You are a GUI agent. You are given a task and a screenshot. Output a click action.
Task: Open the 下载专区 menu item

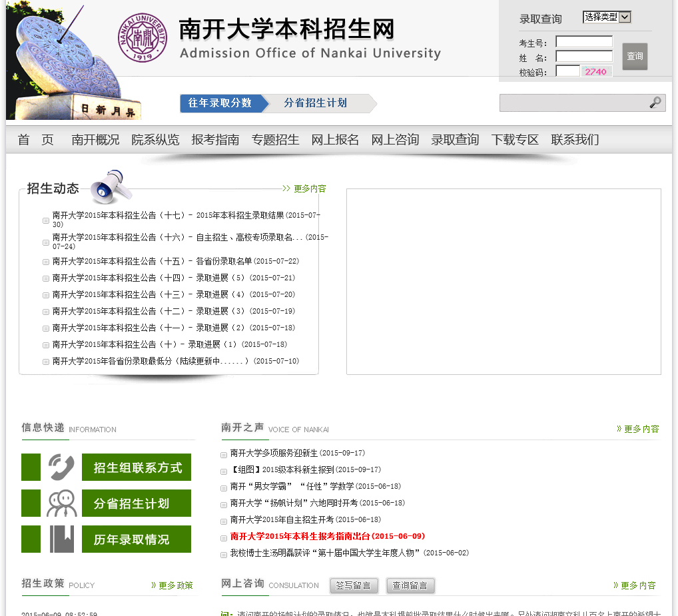click(x=515, y=140)
